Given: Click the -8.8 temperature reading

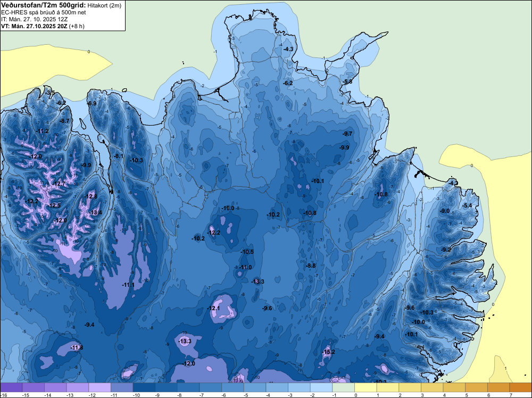Looking at the screenshot, I should point(311,266).
